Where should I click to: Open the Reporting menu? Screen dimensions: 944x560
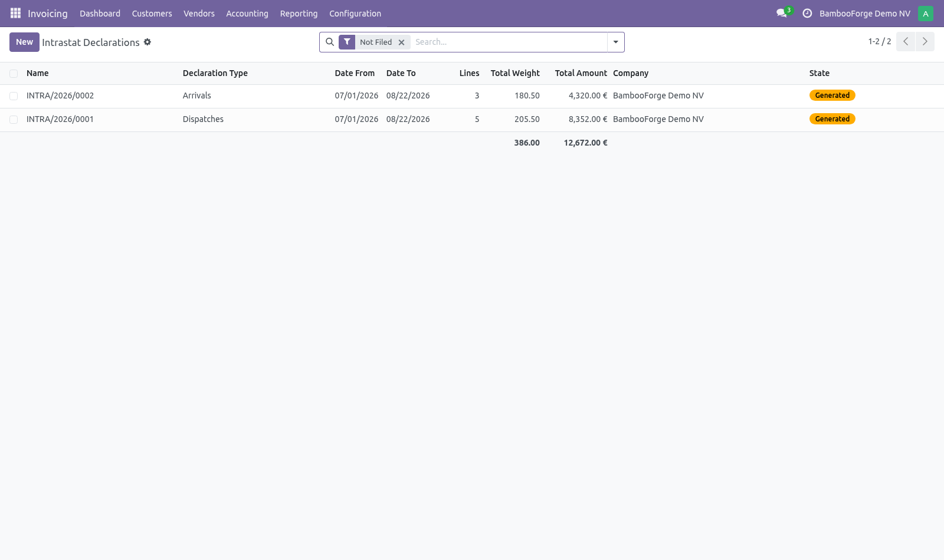[299, 14]
